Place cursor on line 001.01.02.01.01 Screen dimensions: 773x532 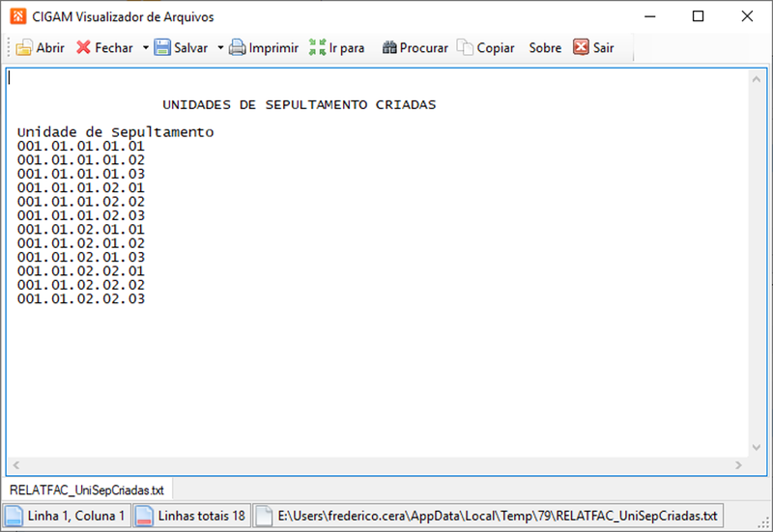tap(81, 230)
